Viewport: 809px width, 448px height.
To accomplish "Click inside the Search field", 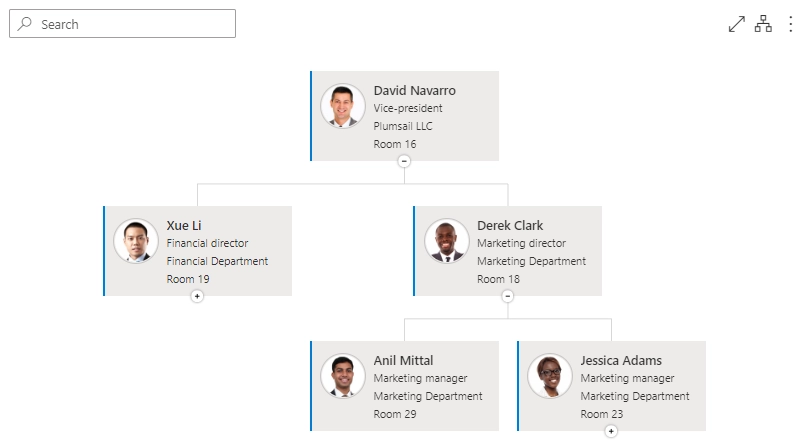I will (x=122, y=24).
